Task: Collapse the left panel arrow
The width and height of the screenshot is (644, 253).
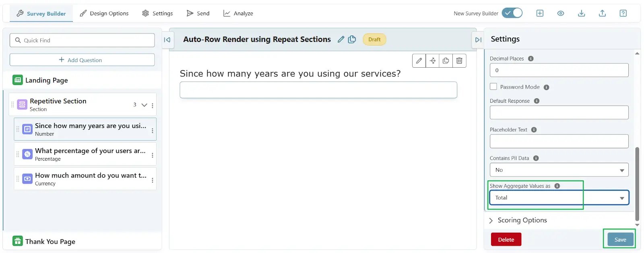Action: (x=167, y=39)
